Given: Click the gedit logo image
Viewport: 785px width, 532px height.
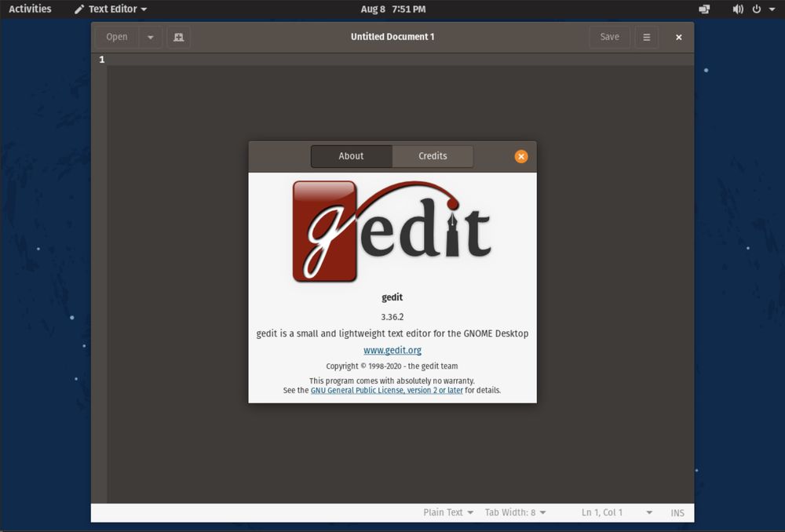Looking at the screenshot, I should click(392, 231).
